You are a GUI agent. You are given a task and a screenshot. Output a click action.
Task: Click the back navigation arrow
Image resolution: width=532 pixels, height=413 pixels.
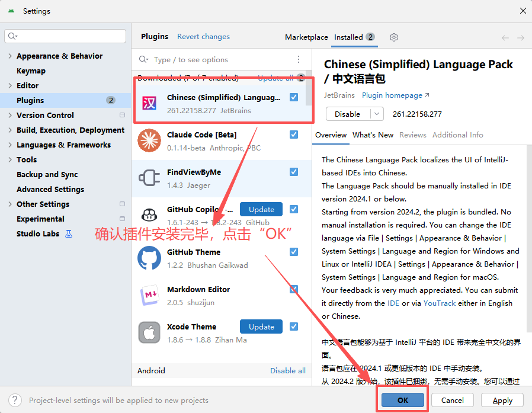click(x=505, y=38)
